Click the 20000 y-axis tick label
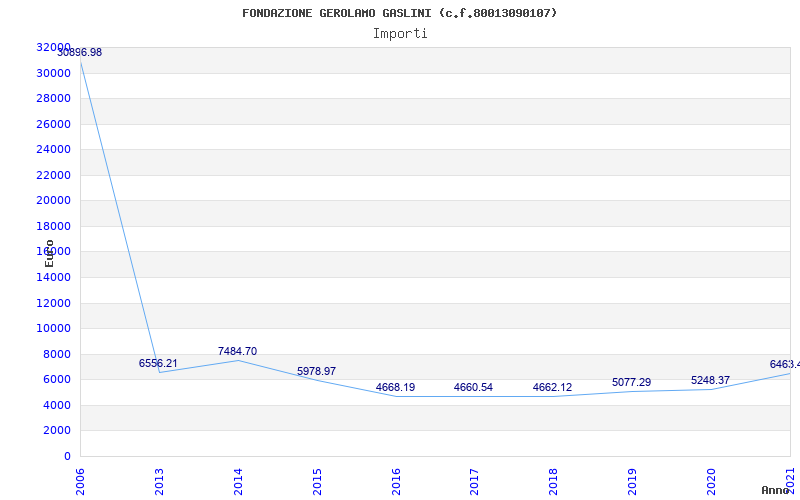The height and width of the screenshot is (500, 800). [54, 201]
